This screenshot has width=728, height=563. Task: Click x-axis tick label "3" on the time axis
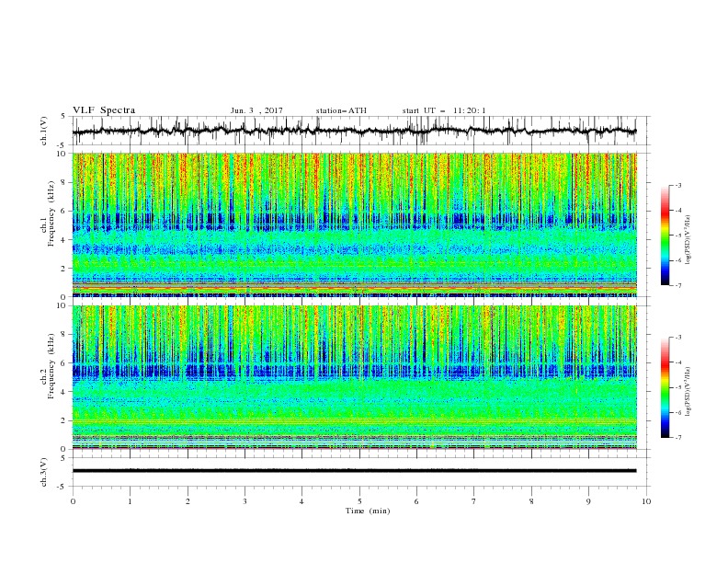point(245,501)
